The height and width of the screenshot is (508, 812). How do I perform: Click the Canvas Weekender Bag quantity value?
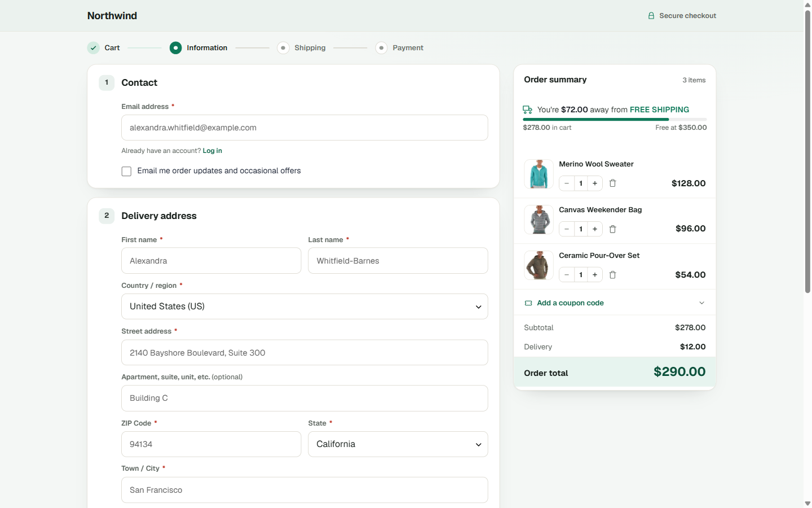coord(581,229)
